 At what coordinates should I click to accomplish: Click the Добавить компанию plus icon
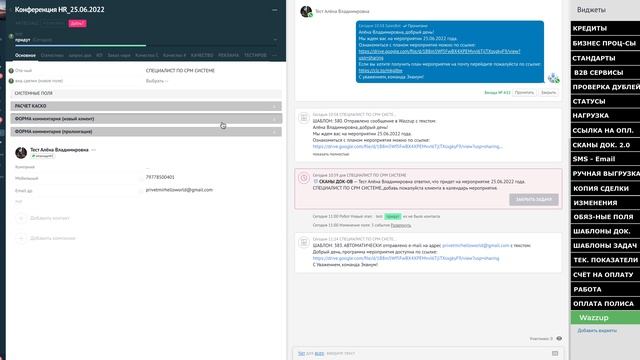(21, 238)
